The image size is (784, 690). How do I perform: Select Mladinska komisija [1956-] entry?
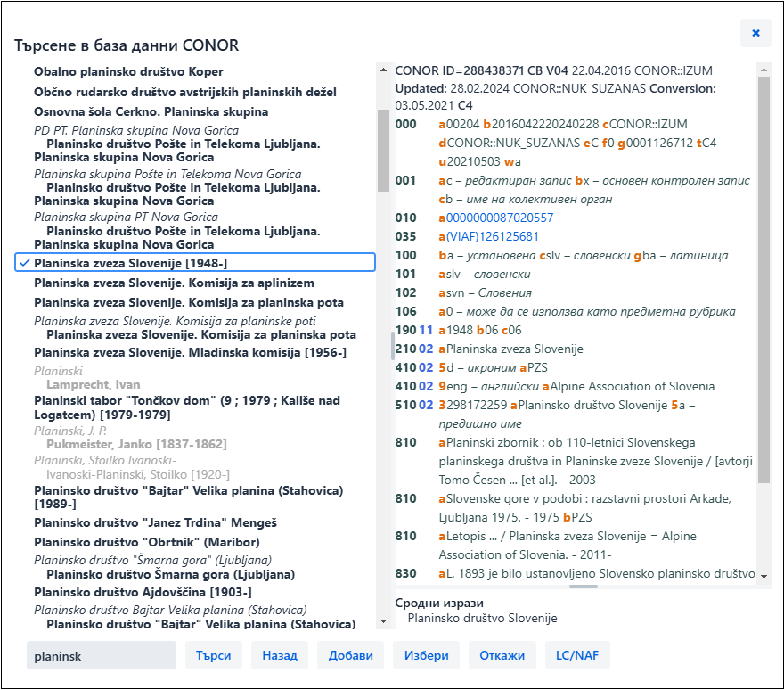pos(190,352)
